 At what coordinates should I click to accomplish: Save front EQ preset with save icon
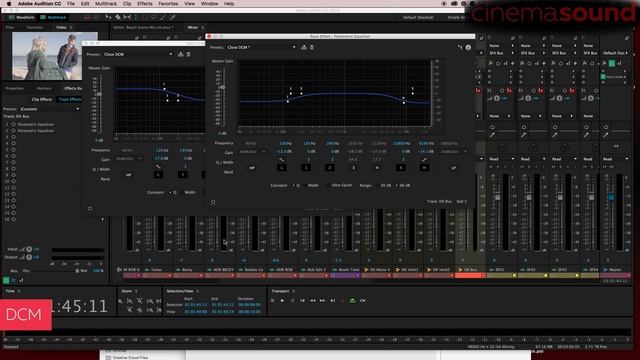(x=304, y=47)
